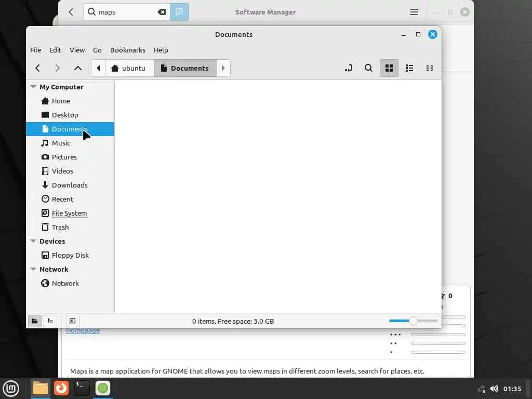Open Software Manager hamburger menu

pyautogui.click(x=414, y=12)
